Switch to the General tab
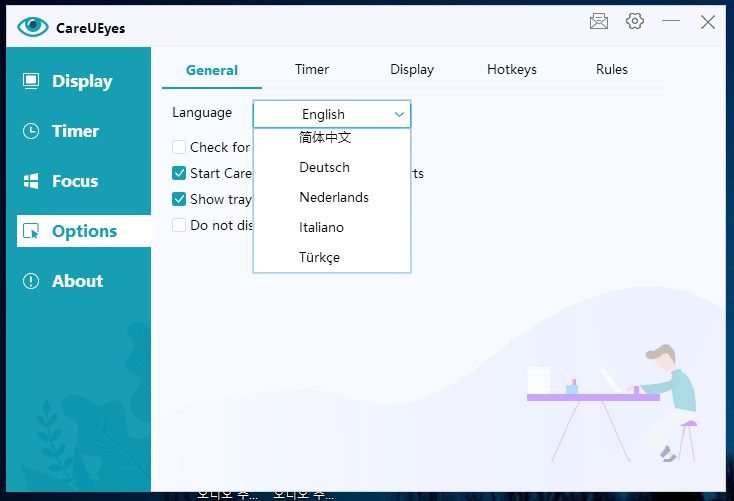The width and height of the screenshot is (734, 501). click(212, 70)
